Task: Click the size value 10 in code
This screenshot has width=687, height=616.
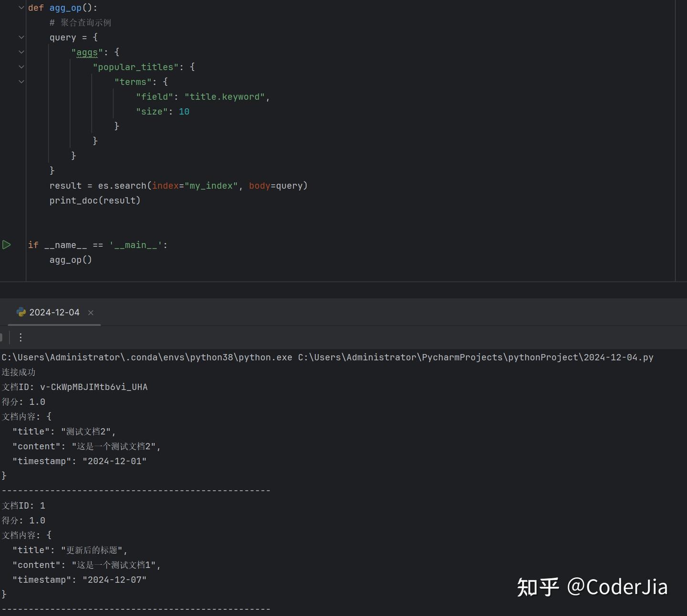Action: (184, 111)
